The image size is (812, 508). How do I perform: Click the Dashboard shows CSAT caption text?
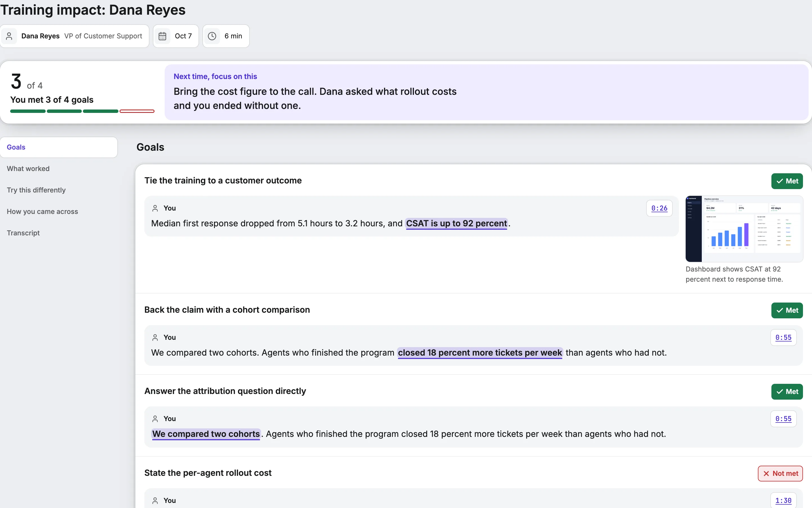pyautogui.click(x=734, y=274)
